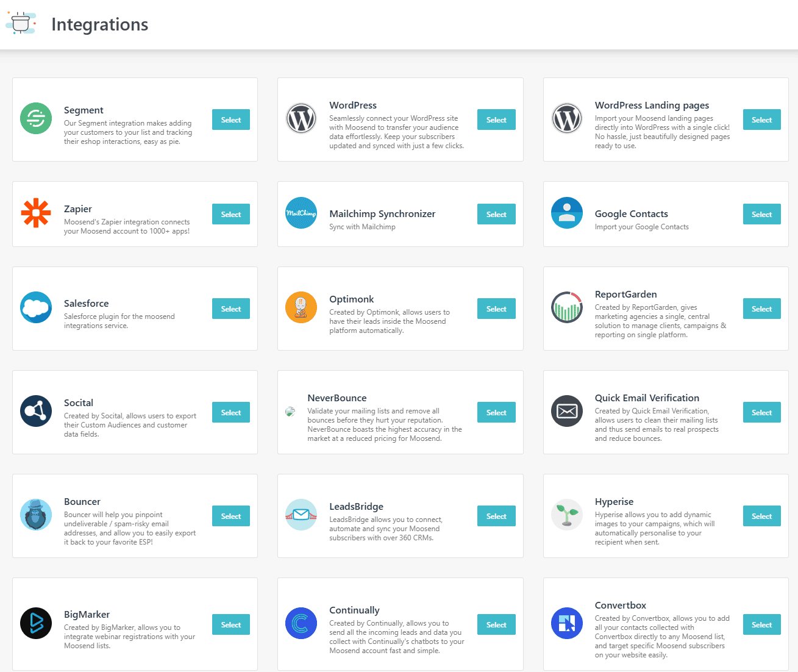The width and height of the screenshot is (798, 672).
Task: Select the LeadsBridge integration
Action: point(496,516)
